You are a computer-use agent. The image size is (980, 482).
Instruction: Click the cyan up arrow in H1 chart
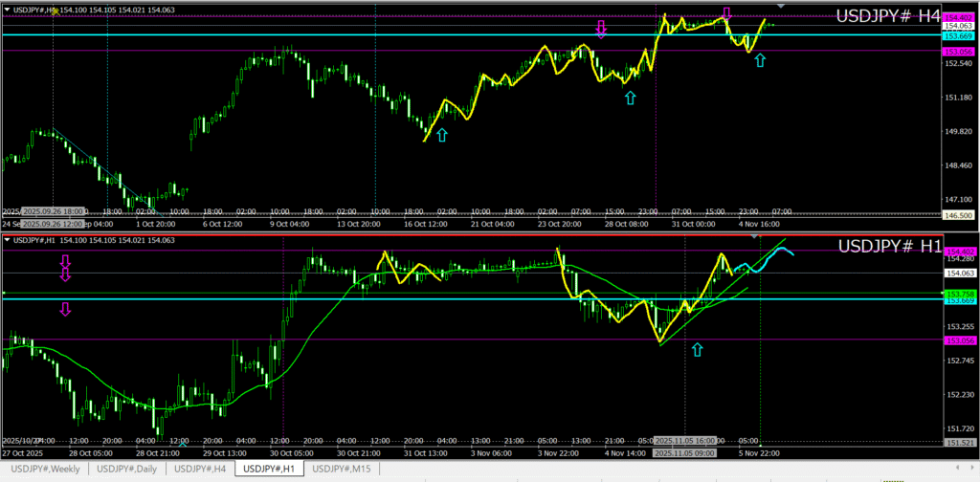[x=697, y=350]
